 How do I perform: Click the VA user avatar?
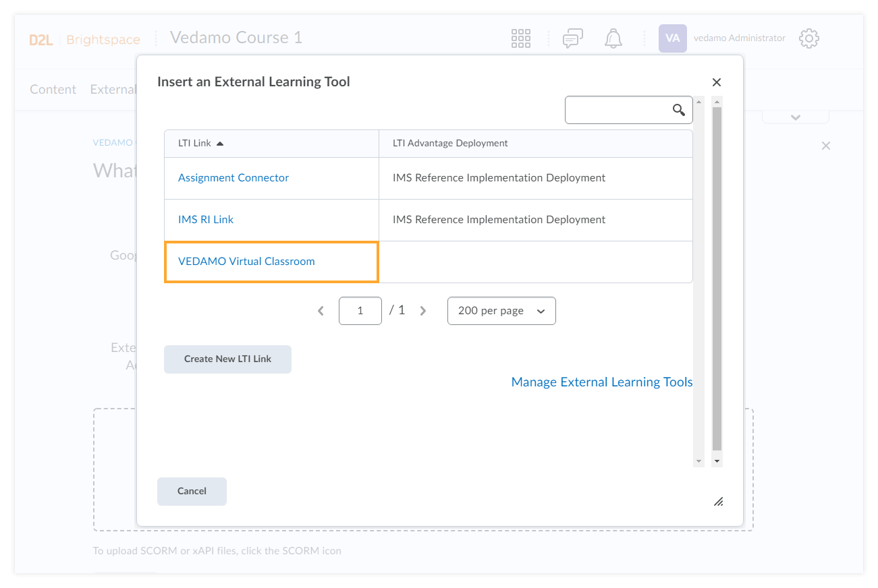tap(673, 38)
